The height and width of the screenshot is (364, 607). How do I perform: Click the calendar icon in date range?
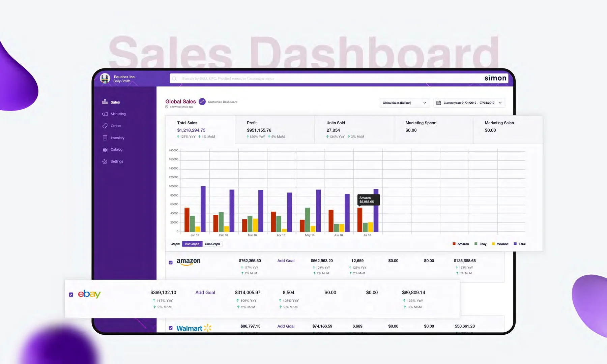pos(439,103)
